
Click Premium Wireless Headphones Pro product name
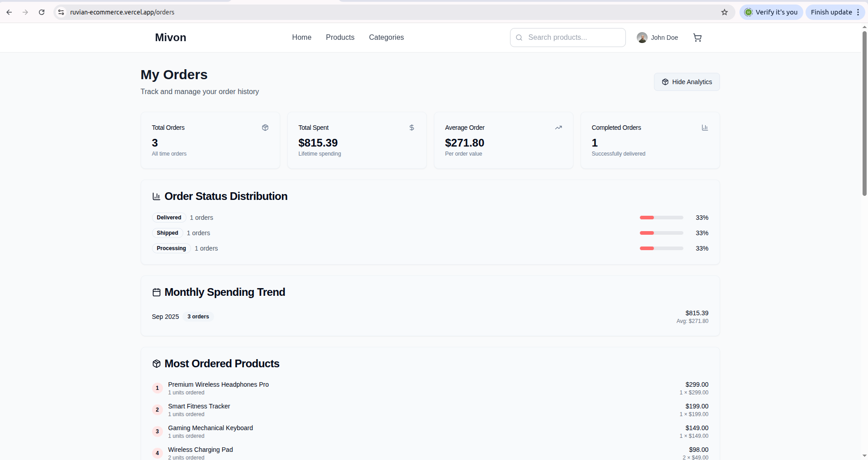pyautogui.click(x=219, y=384)
